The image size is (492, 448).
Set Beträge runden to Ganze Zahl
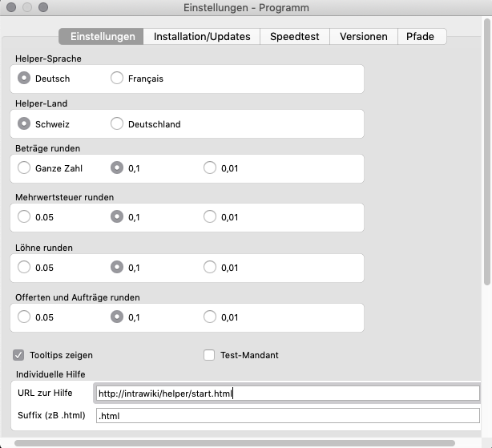tap(25, 168)
